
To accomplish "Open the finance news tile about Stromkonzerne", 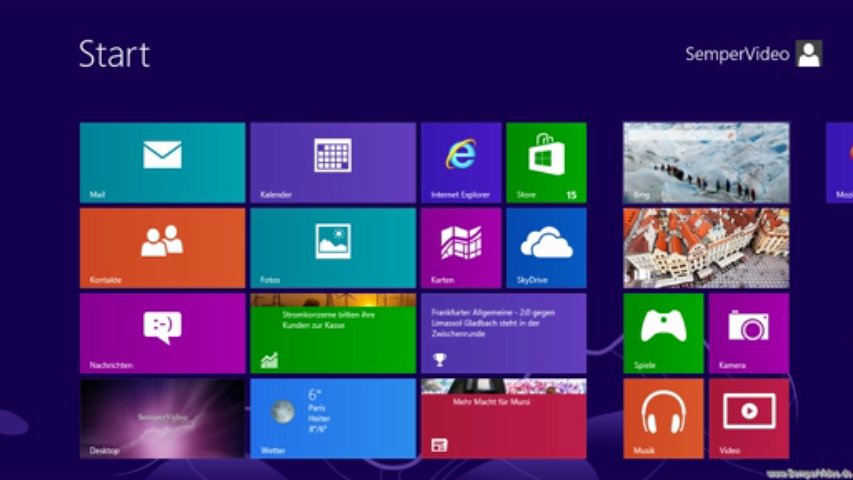I will click(332, 332).
